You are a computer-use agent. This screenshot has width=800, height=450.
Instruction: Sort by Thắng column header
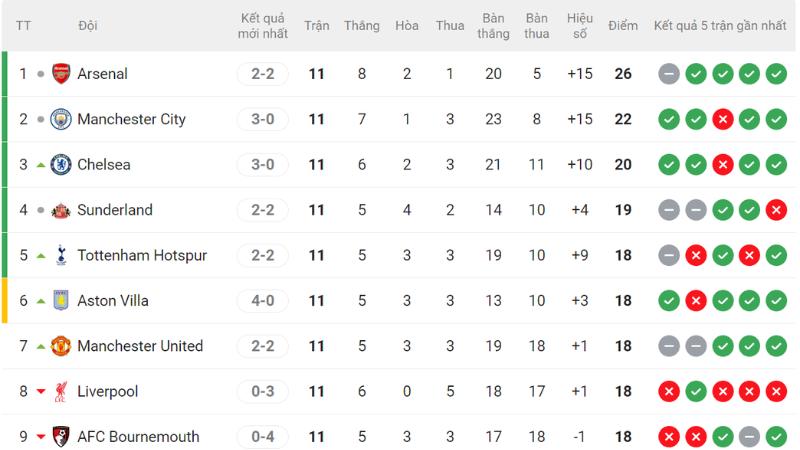(361, 26)
